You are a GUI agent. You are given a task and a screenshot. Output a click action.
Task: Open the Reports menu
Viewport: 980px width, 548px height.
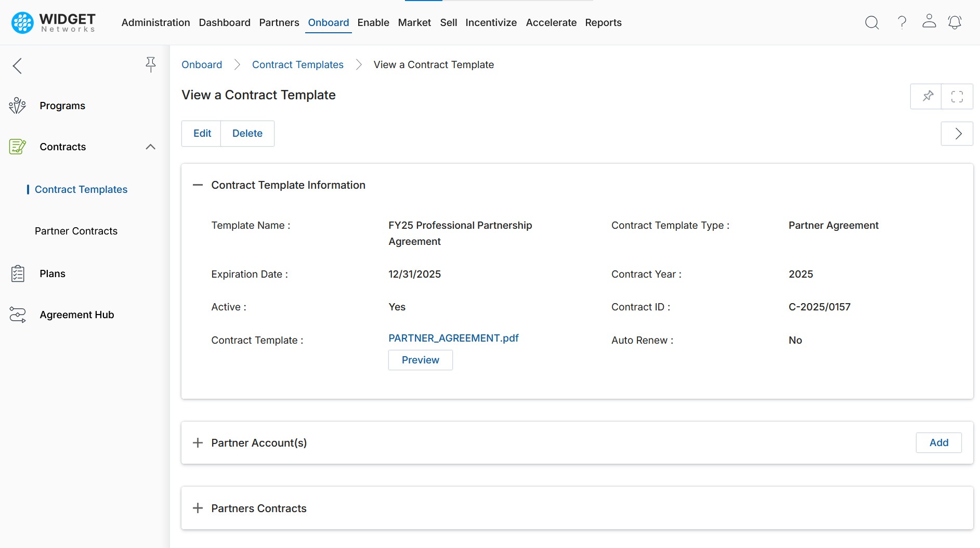[603, 22]
